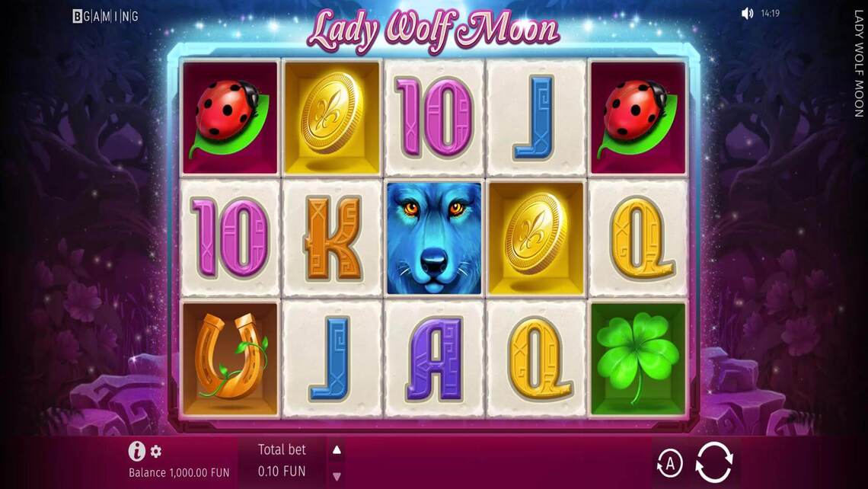868x489 pixels.
Task: Open the game info (i) icon
Action: (x=137, y=452)
